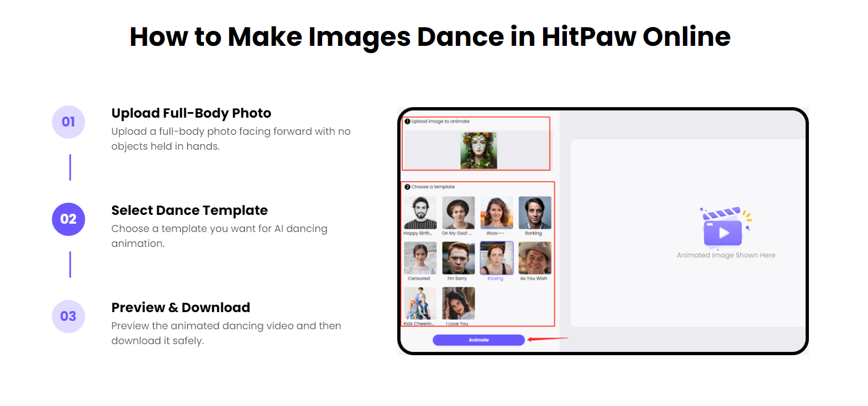Click the 'As You Wish' caption

[x=534, y=278]
